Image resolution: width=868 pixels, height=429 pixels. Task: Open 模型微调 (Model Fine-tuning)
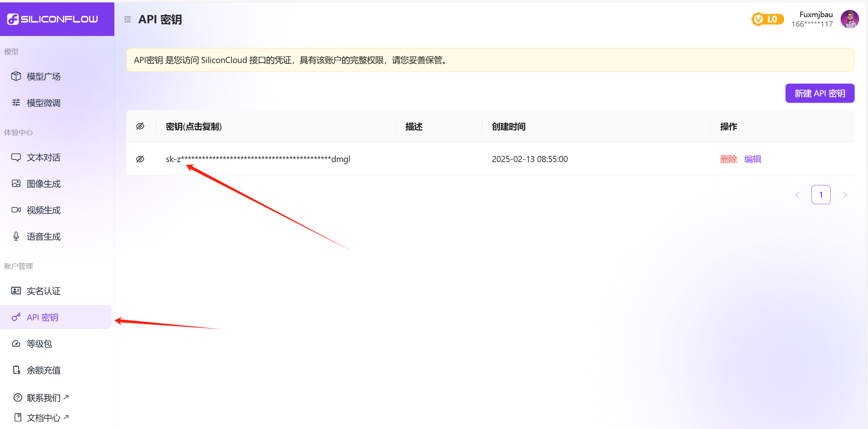click(x=43, y=103)
